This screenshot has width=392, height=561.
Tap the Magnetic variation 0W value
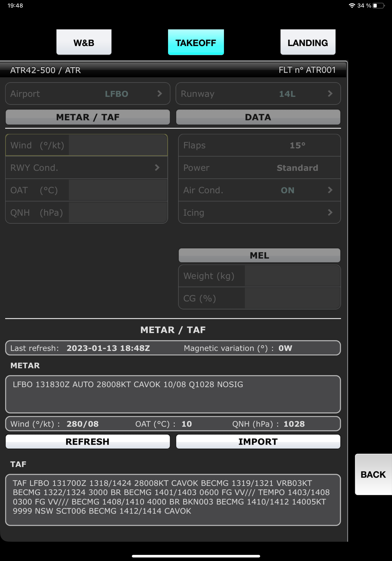tap(285, 348)
